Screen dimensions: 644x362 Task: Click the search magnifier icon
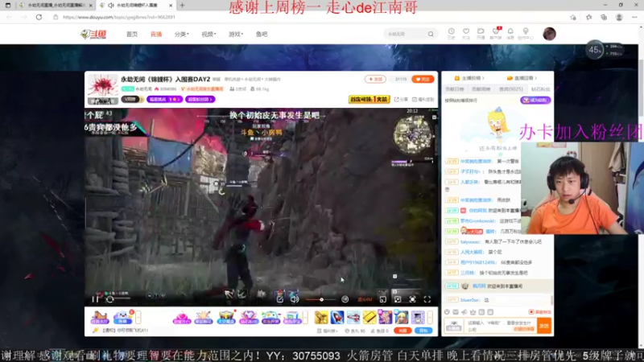(x=431, y=34)
